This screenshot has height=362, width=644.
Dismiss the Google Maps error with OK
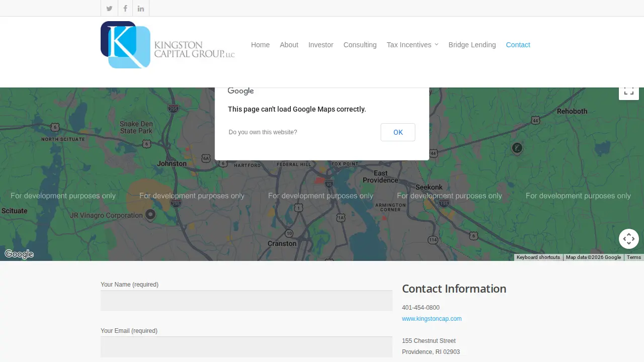point(398,132)
